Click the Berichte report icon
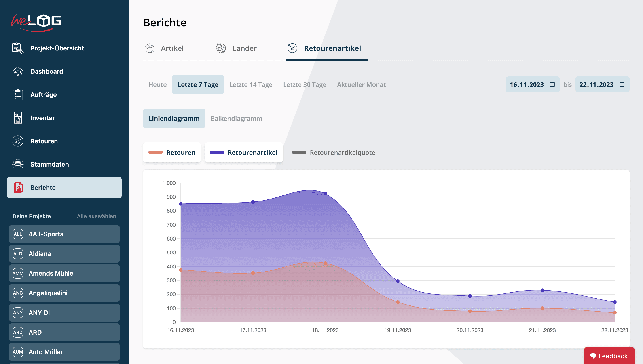The width and height of the screenshot is (643, 364). tap(18, 188)
